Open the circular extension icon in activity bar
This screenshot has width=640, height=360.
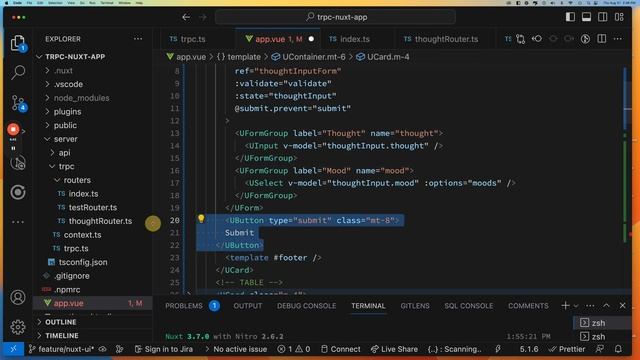(x=18, y=192)
